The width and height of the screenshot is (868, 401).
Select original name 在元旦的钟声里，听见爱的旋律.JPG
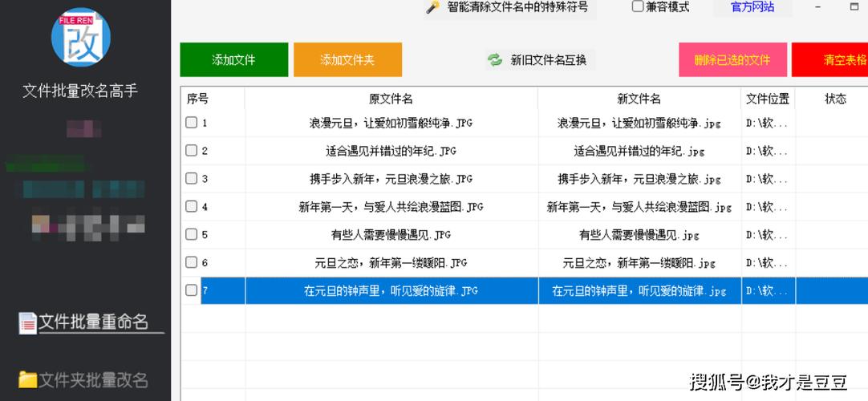(x=391, y=290)
